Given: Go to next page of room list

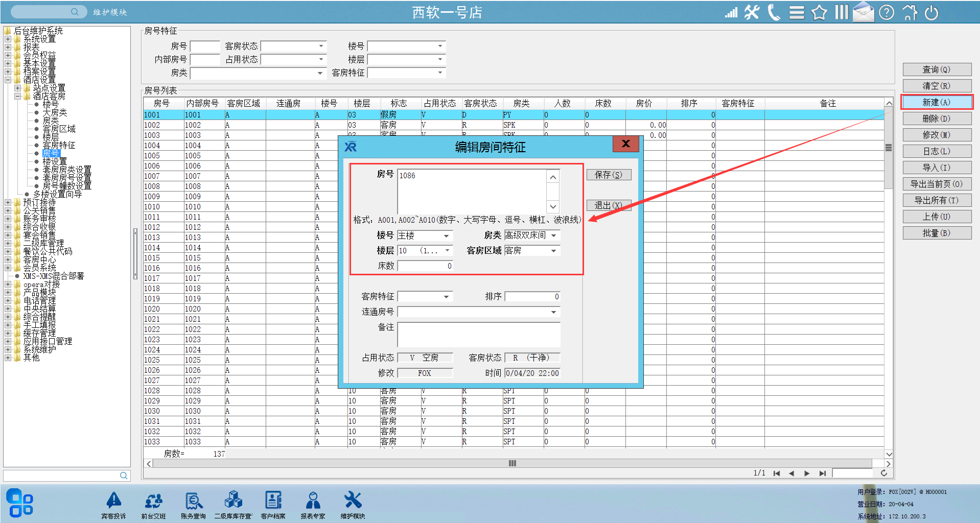Looking at the screenshot, I should [x=807, y=473].
